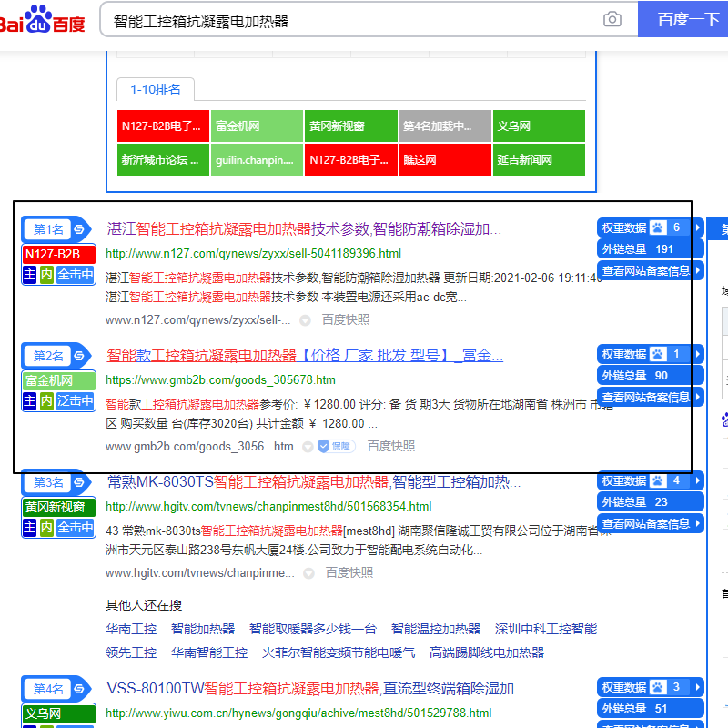Click swirl icon beside 第4名 badge
Screen dimensions: 728x728
coord(79,689)
